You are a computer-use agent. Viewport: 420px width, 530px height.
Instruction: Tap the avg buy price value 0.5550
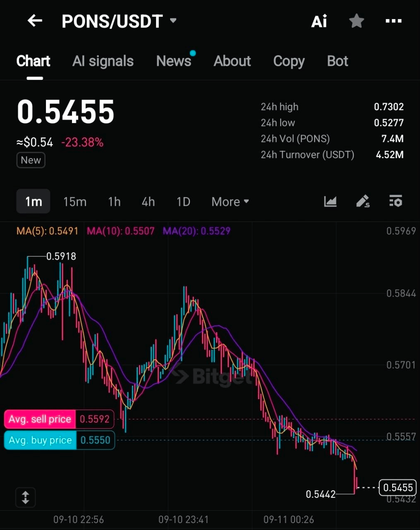96,440
